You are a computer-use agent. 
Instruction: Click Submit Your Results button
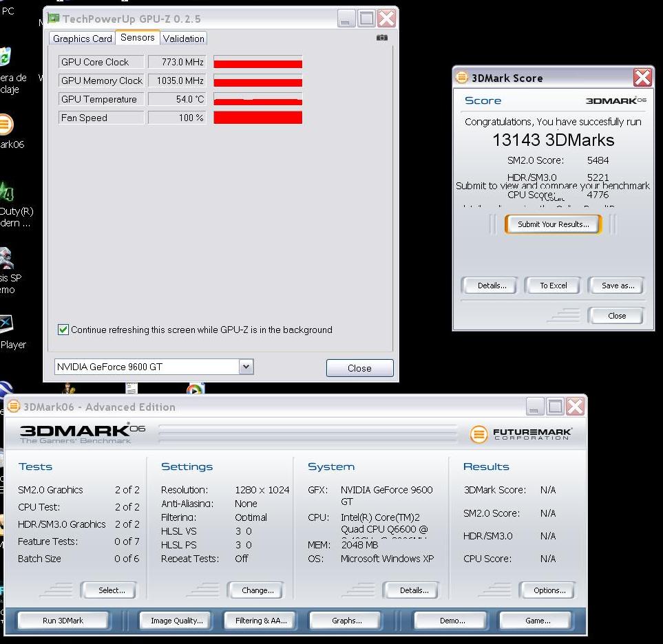tap(553, 224)
